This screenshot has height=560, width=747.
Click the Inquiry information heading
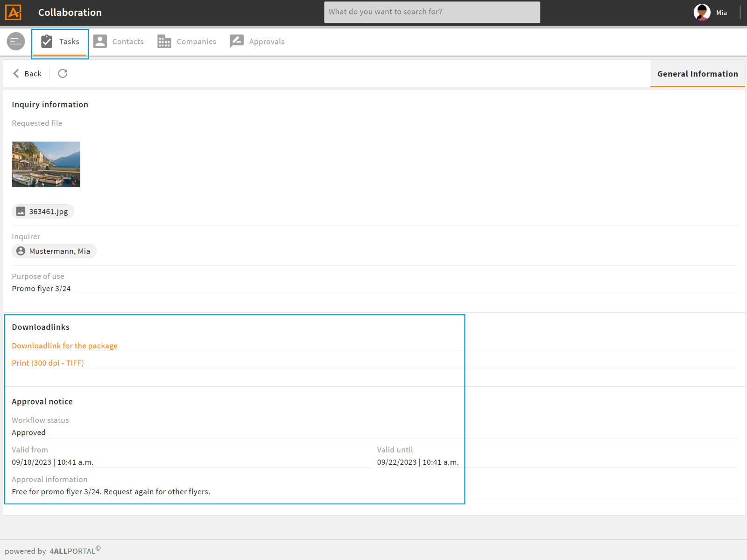50,105
